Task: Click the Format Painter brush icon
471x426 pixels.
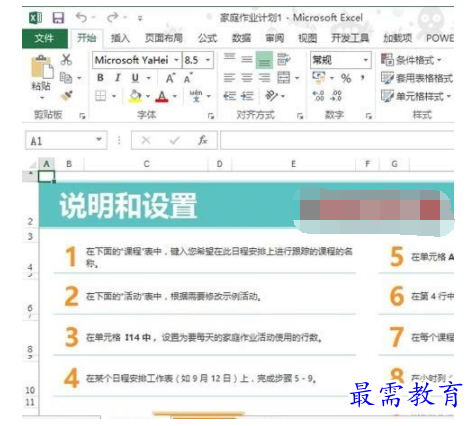Action: (x=66, y=96)
